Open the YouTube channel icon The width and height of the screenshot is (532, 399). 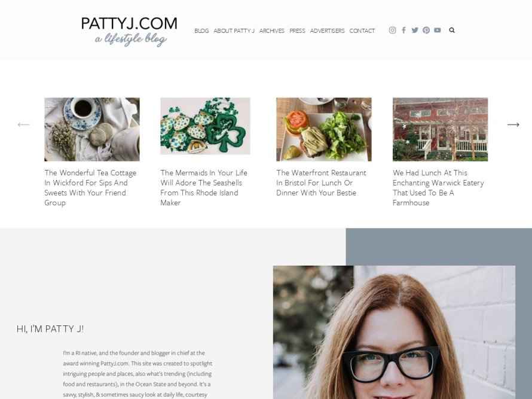tap(438, 31)
